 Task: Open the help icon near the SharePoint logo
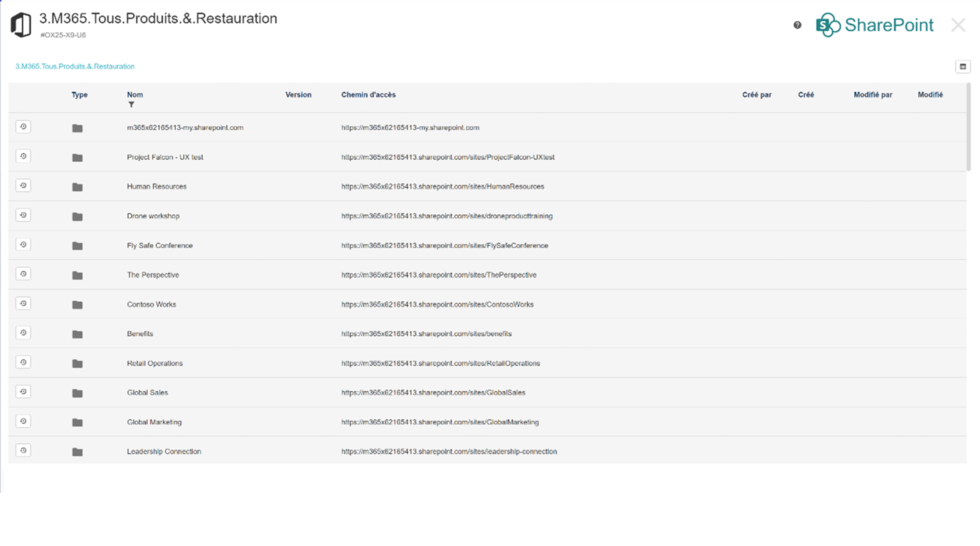[x=797, y=25]
